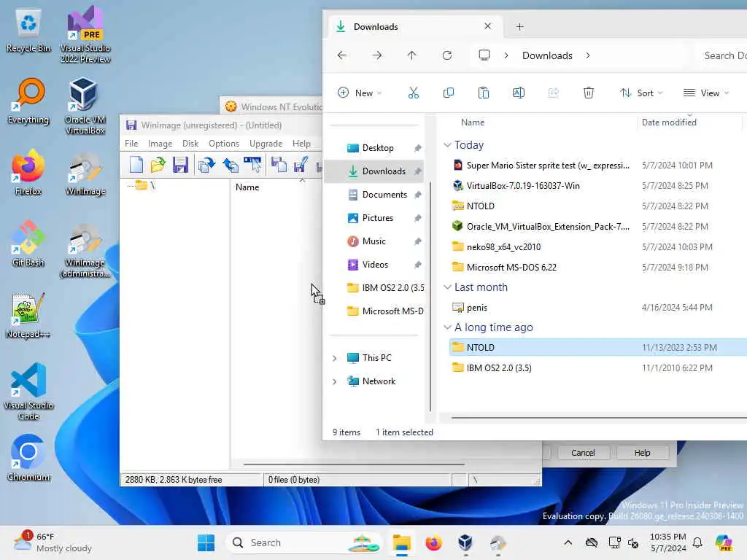Select Visual Studio Code desktop icon
Image resolution: width=747 pixels, height=560 pixels.
tap(28, 392)
